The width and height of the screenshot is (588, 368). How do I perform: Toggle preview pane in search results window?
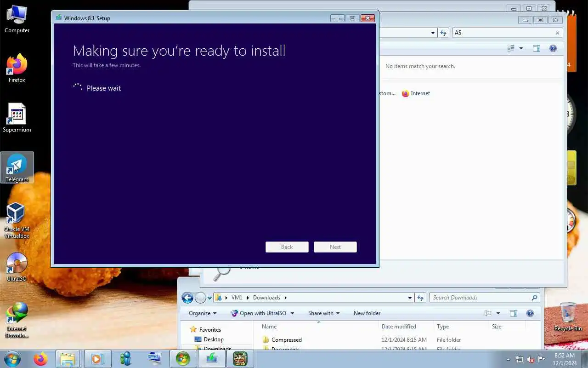(537, 48)
